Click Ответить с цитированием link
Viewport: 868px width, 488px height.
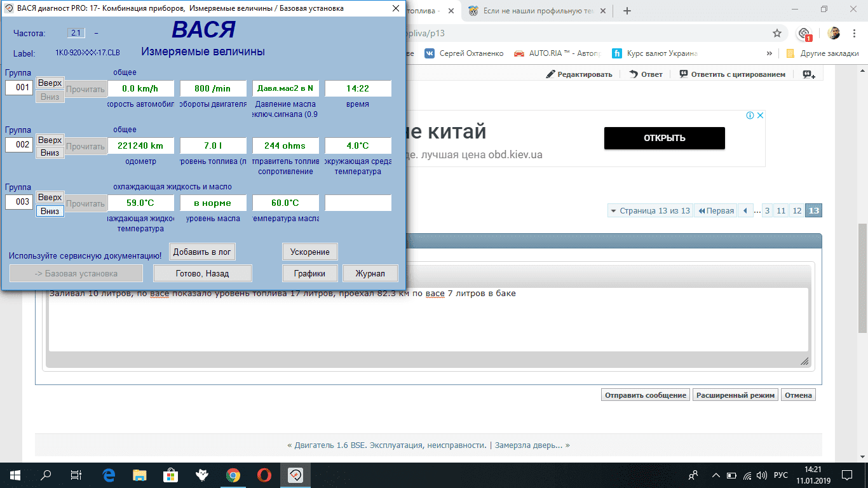[x=732, y=74]
